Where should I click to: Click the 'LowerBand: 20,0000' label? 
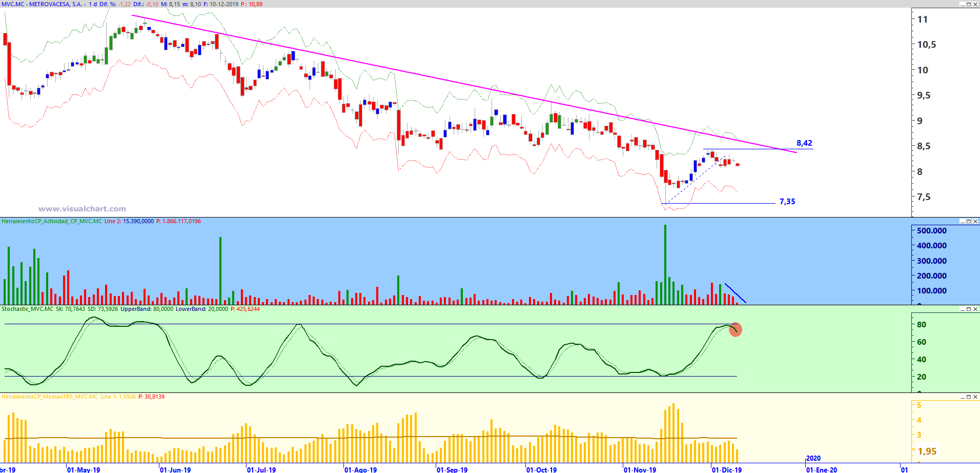[202, 309]
